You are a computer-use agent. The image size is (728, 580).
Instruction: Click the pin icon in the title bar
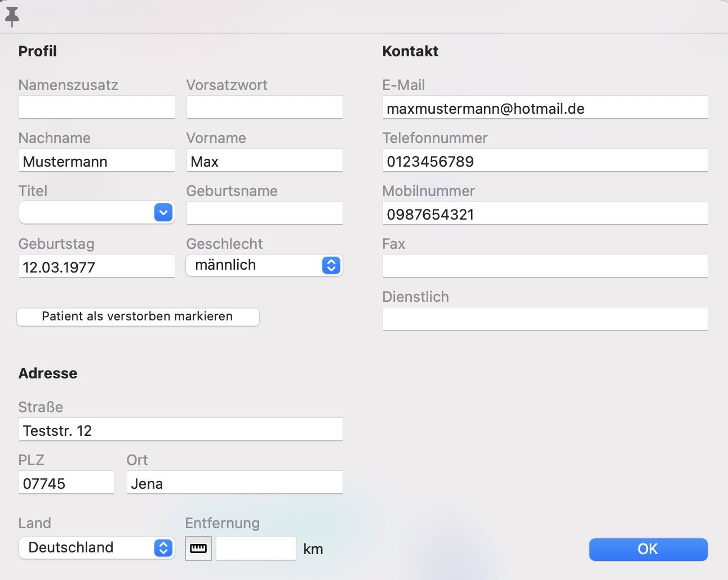click(12, 17)
